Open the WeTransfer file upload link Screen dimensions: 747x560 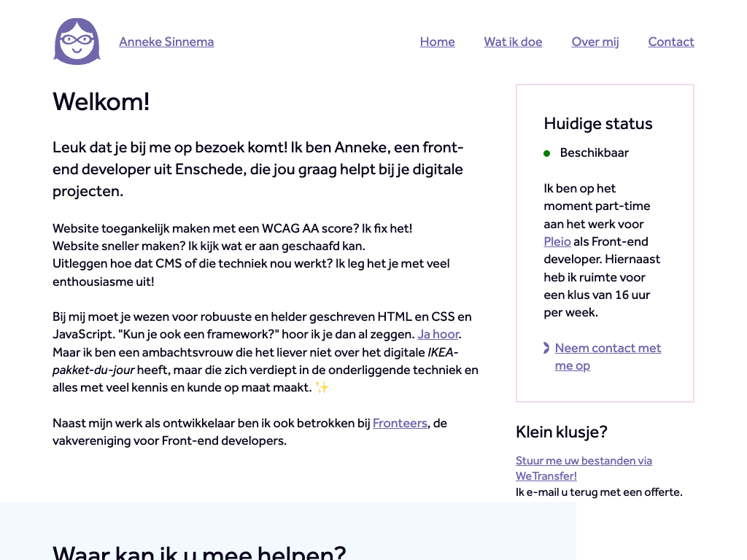(x=584, y=468)
